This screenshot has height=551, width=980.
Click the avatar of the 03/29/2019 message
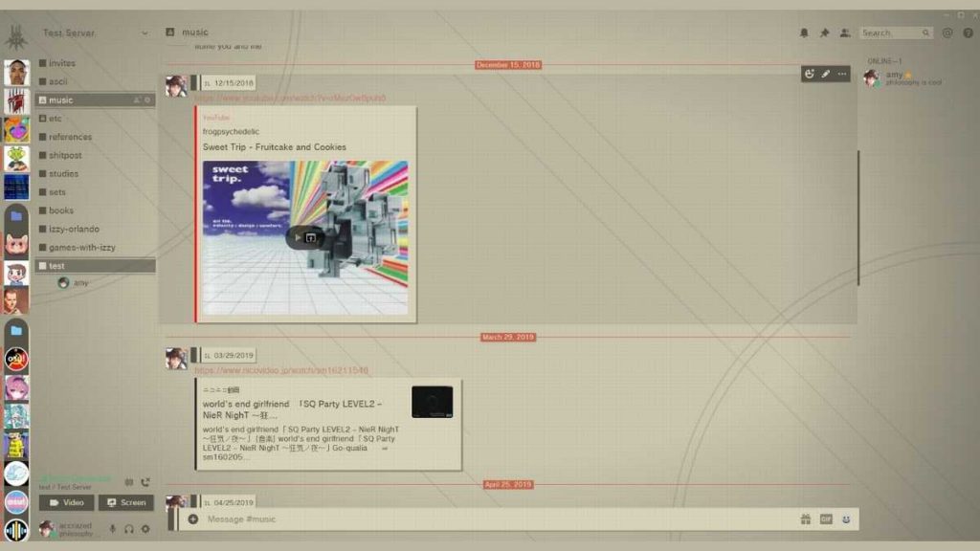(176, 358)
